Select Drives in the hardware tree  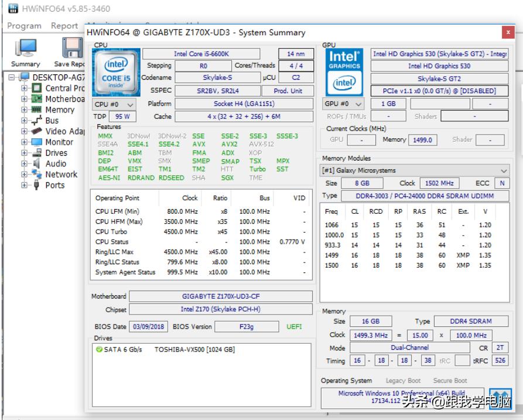pos(56,153)
